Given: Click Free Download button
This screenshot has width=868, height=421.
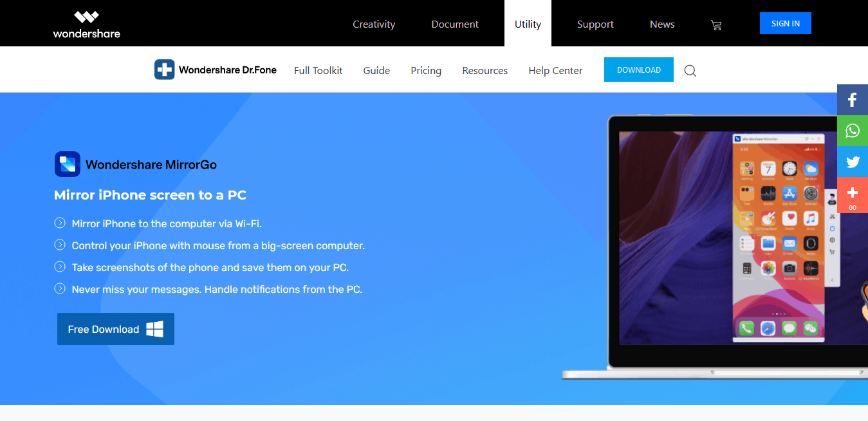Looking at the screenshot, I should pyautogui.click(x=116, y=329).
